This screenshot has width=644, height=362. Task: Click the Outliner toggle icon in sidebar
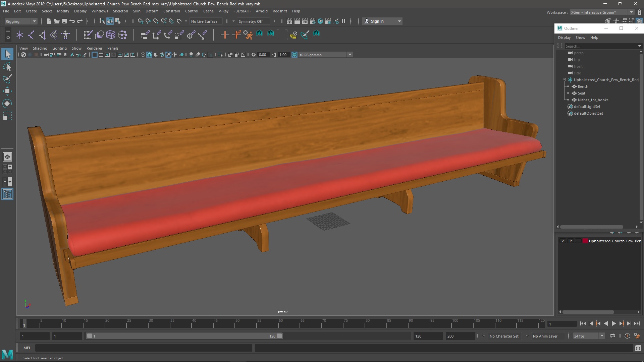click(7, 194)
